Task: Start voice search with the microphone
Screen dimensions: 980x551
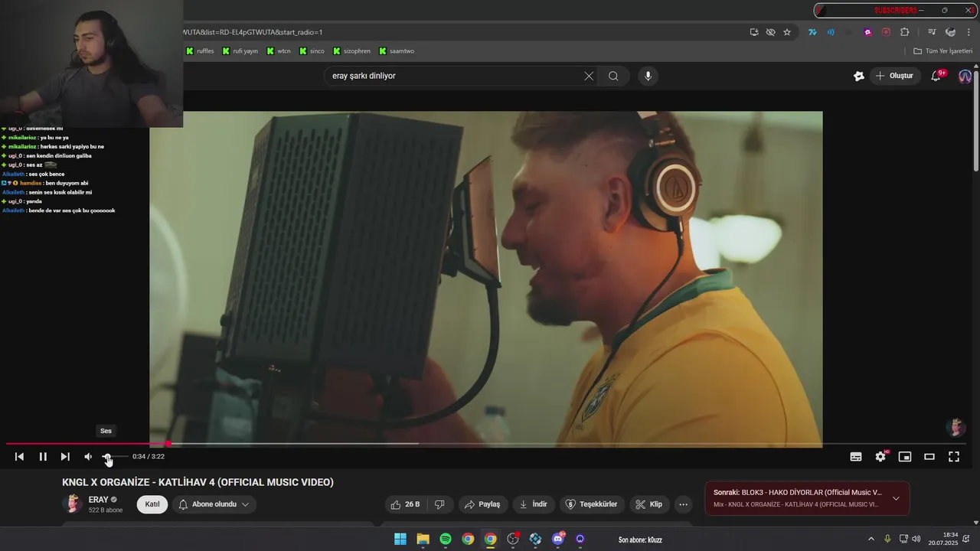Action: [x=648, y=76]
